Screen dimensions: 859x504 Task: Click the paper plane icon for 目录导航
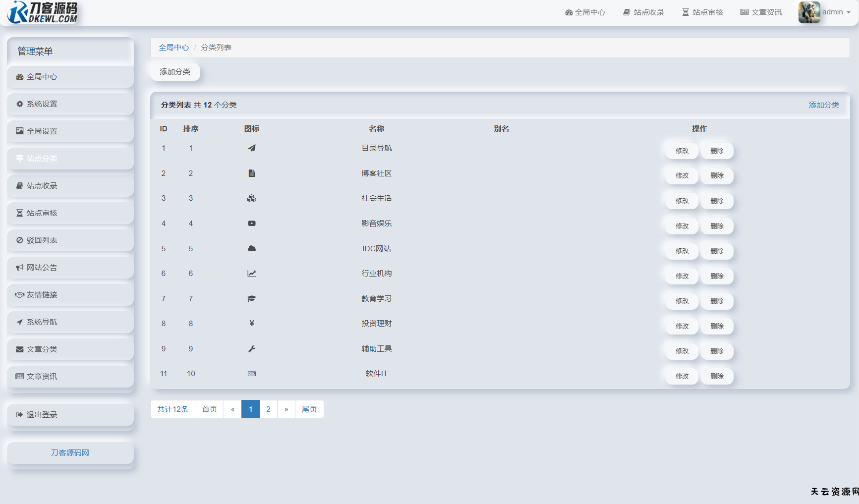(252, 148)
